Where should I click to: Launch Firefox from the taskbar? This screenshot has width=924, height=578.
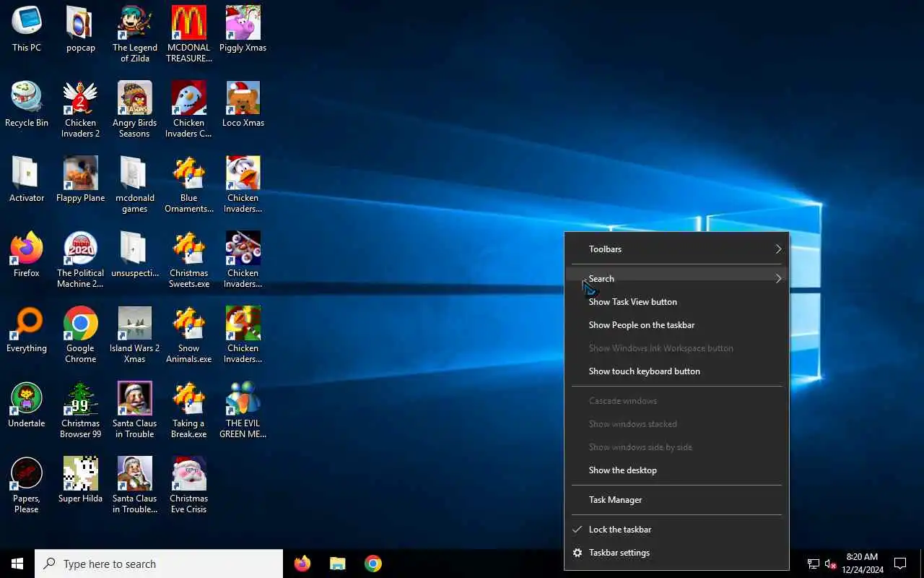[302, 564]
